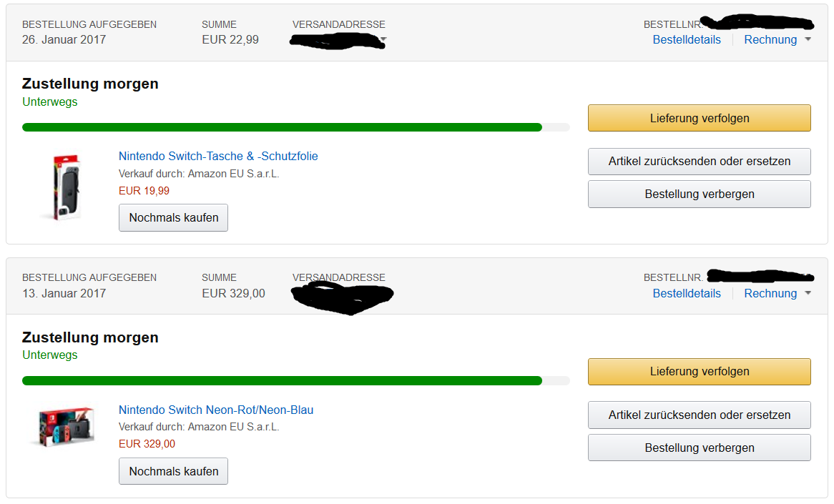
Task: Click the EUR 19,99 price text
Action: 144,191
